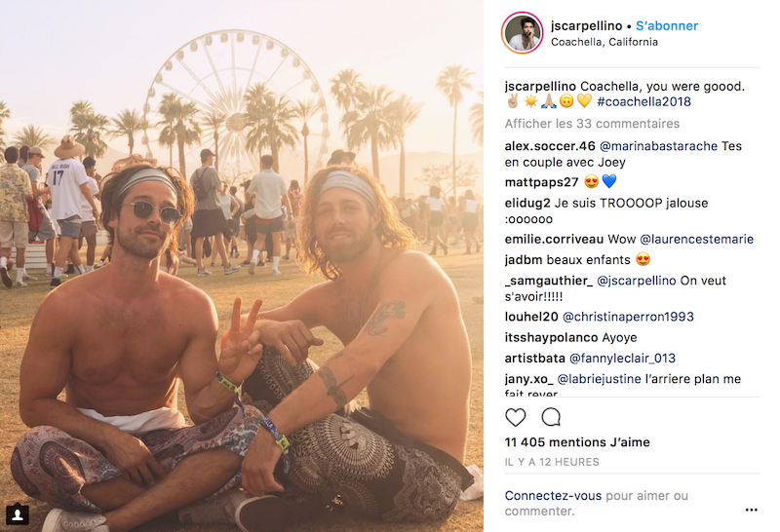This screenshot has height=532, width=780.
Task: Open the three-dot more options menu
Action: coord(751,510)
